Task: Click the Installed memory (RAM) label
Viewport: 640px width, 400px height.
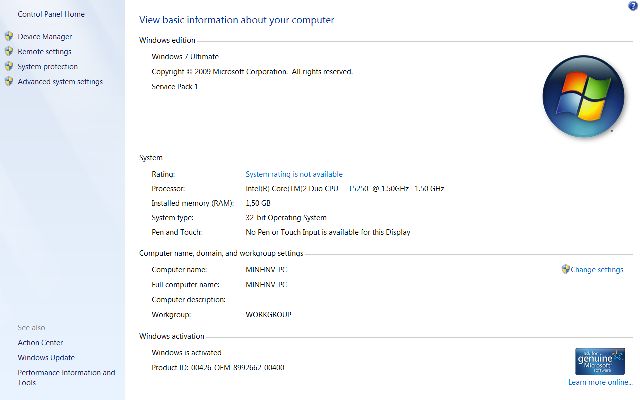Action: (192, 203)
